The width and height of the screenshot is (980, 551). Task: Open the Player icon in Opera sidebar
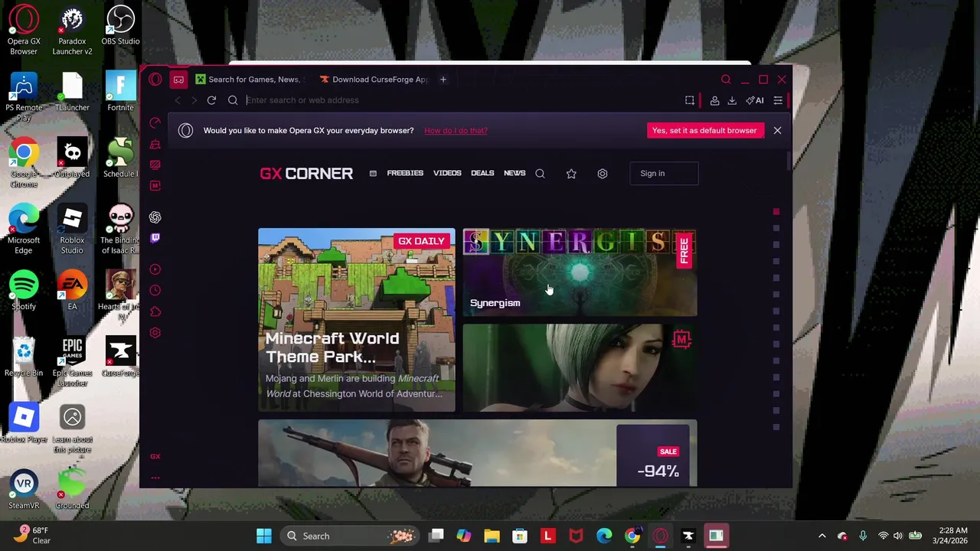click(x=155, y=269)
